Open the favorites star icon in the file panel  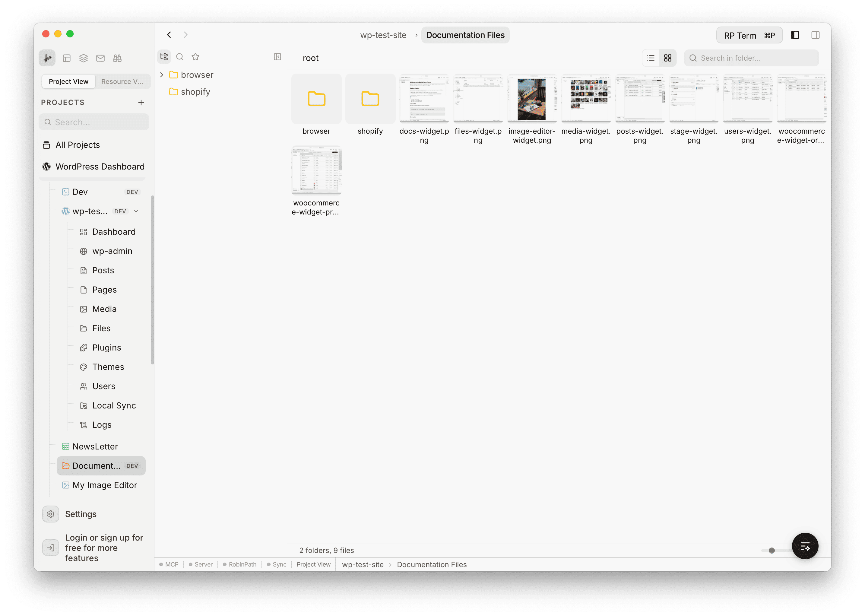coord(195,56)
